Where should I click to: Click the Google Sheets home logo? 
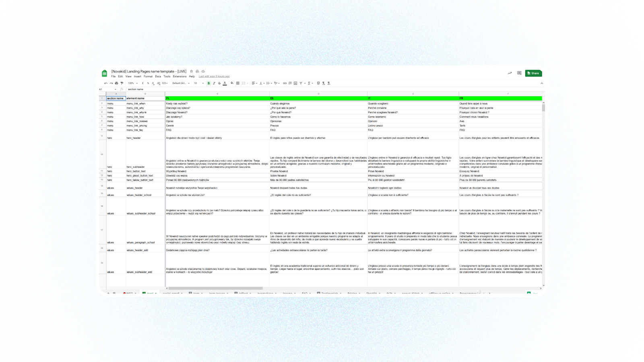(105, 73)
